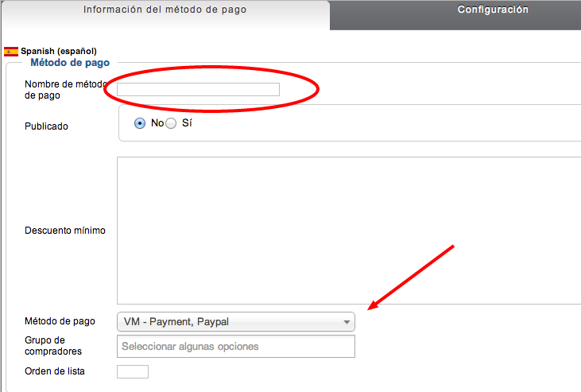Click the Descuento mínimo label
The image size is (581, 392).
[x=65, y=231]
